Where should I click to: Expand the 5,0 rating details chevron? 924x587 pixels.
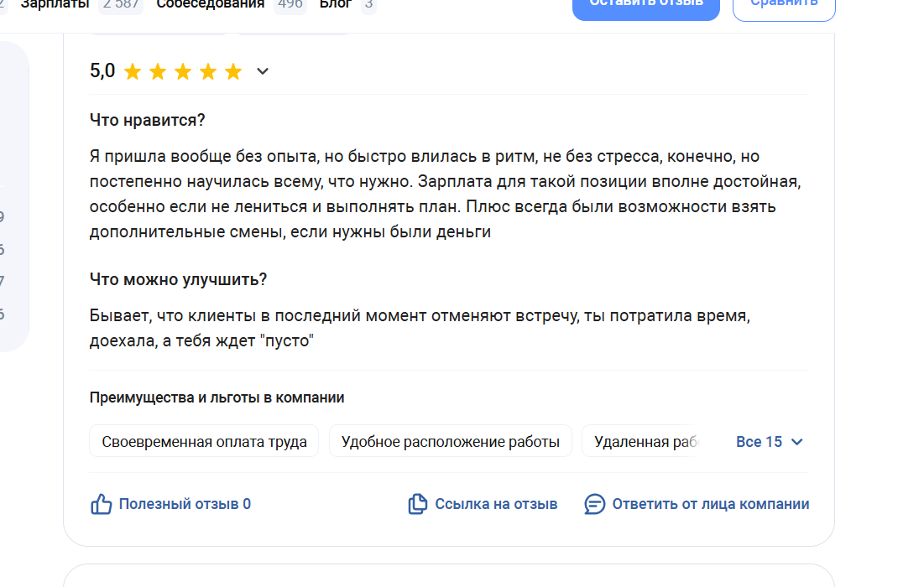coord(263,72)
